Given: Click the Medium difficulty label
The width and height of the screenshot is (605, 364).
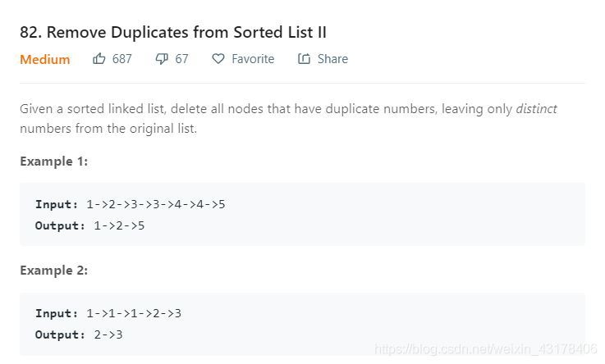Looking at the screenshot, I should 45,59.
